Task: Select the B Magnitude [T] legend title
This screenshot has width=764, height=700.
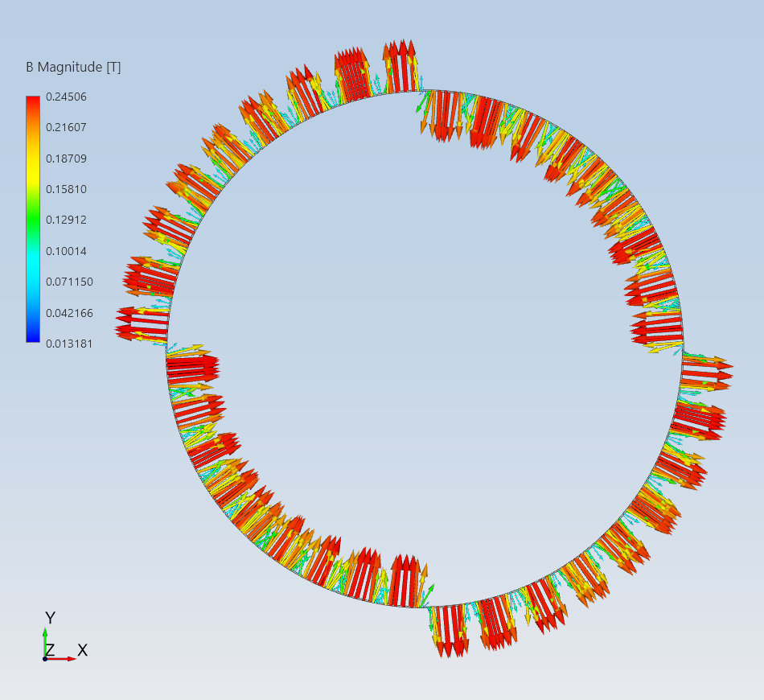Action: point(73,68)
